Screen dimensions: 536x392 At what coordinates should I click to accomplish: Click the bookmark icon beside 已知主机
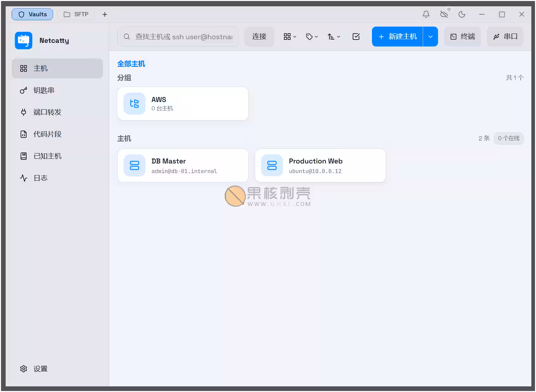click(x=24, y=156)
